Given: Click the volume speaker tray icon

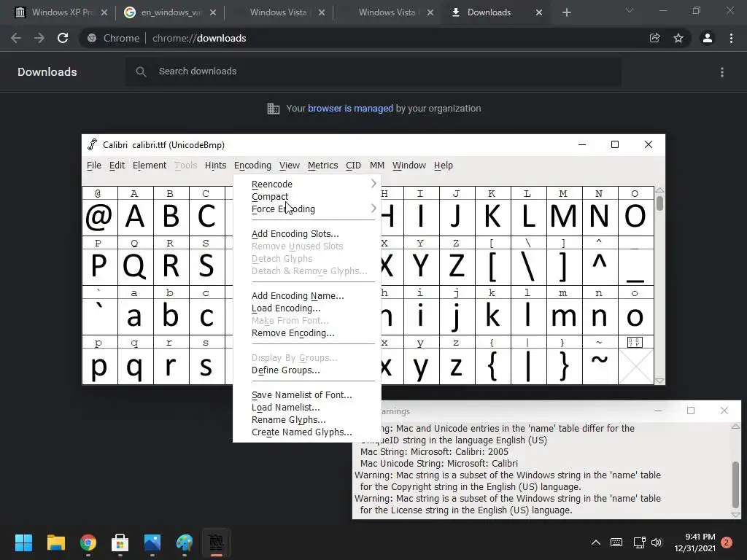Looking at the screenshot, I should [657, 542].
